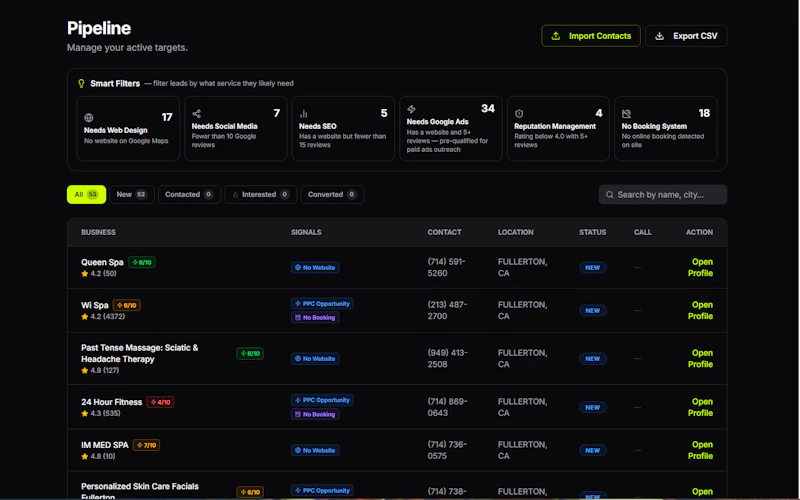
Task: Switch to the Converted tab
Action: tap(332, 194)
